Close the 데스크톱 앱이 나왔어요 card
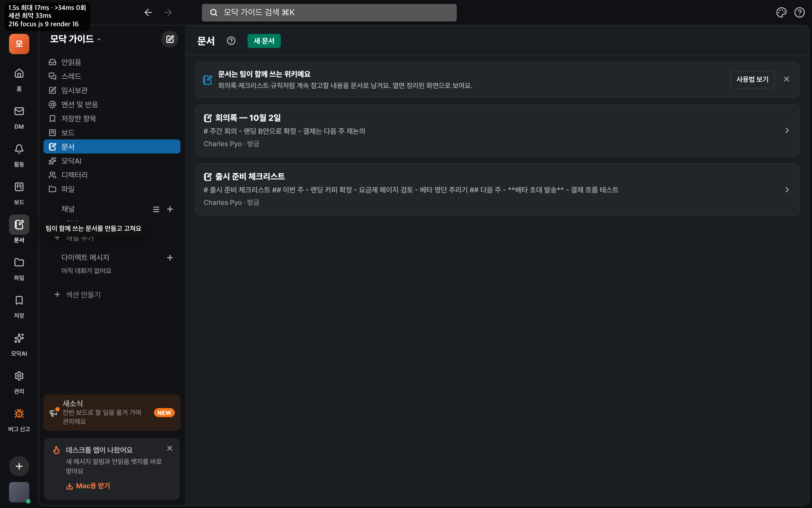The image size is (812, 508). tap(170, 448)
